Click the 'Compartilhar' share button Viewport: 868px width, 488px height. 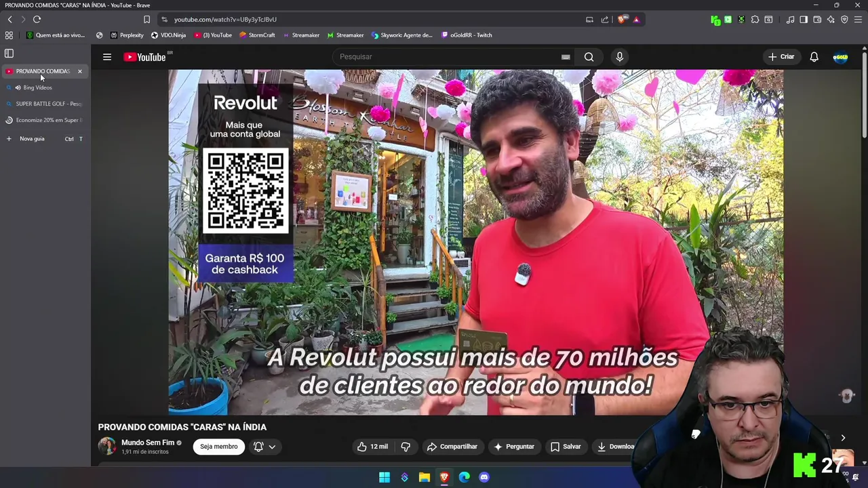tap(452, 447)
